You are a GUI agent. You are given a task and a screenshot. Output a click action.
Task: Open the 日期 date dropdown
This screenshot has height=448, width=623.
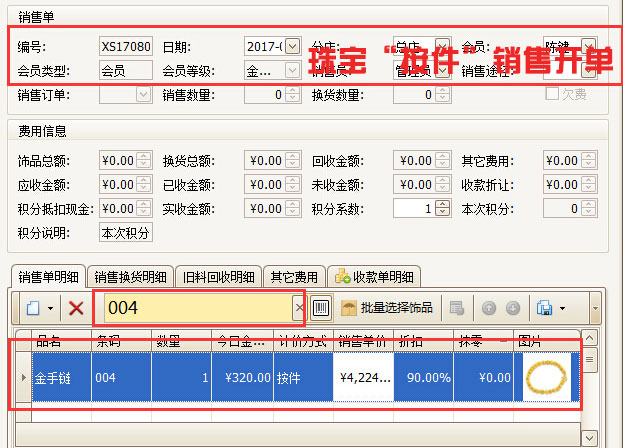coord(292,46)
